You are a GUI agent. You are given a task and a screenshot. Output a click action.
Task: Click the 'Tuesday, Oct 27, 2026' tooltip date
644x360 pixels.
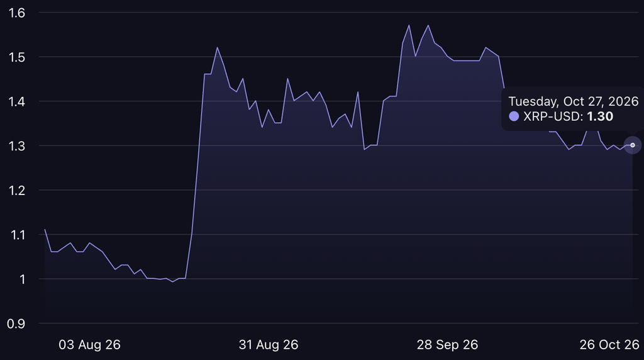coord(574,101)
